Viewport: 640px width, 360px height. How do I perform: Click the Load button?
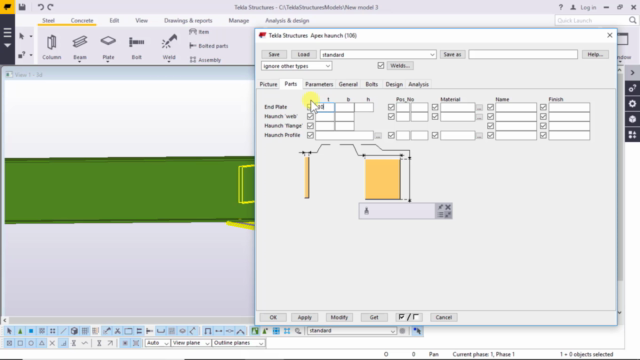point(303,54)
